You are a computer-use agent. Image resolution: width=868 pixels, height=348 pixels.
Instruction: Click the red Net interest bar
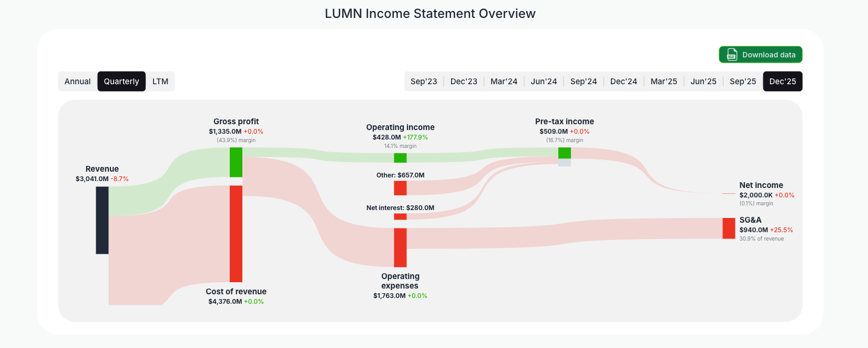[x=400, y=216]
